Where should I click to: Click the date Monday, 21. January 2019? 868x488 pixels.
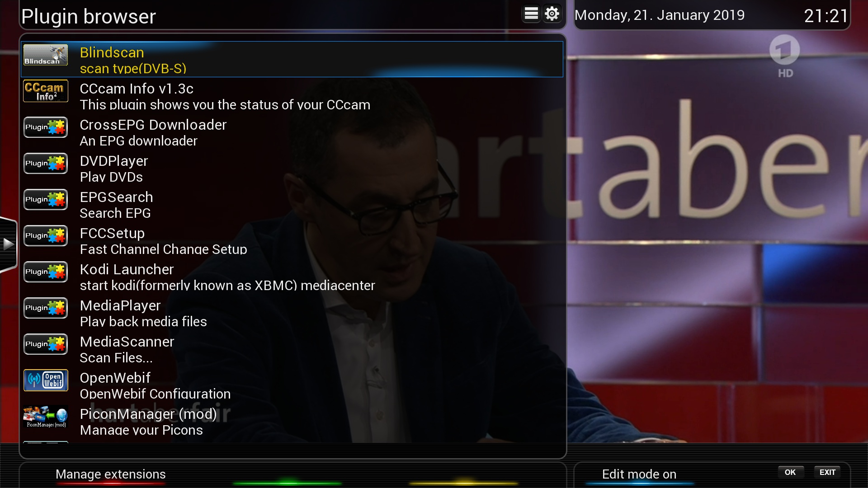coord(660,15)
